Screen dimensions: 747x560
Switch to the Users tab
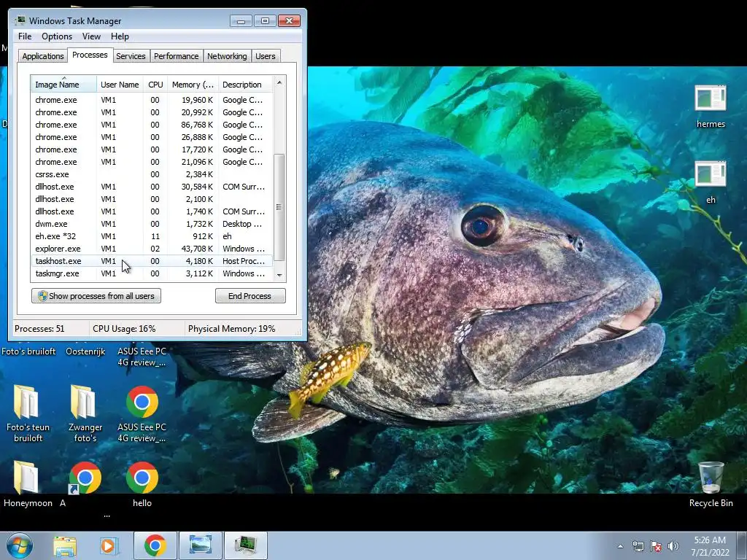point(265,56)
